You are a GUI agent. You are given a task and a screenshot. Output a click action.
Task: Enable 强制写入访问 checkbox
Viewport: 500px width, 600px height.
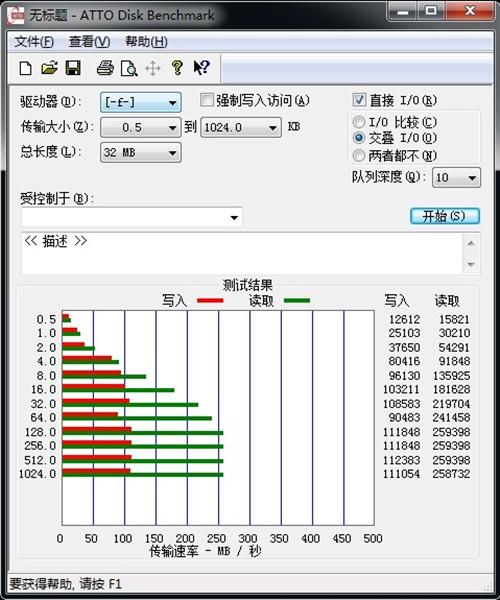(207, 100)
